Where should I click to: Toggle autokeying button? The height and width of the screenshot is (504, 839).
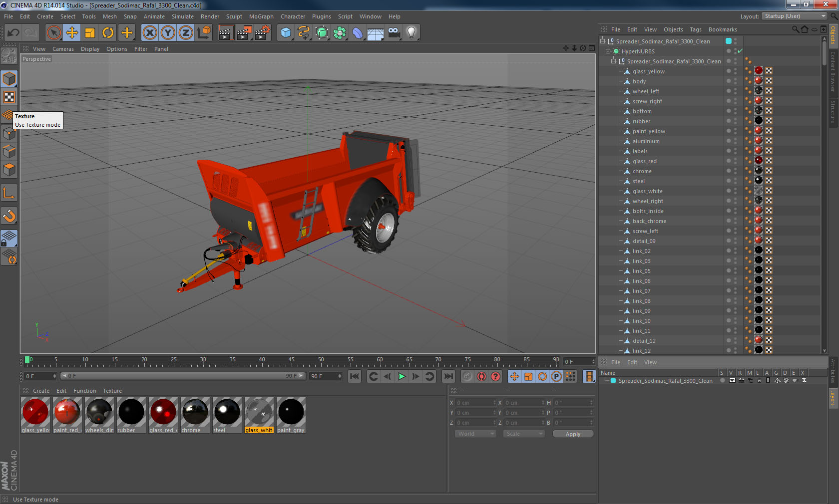[x=481, y=376]
